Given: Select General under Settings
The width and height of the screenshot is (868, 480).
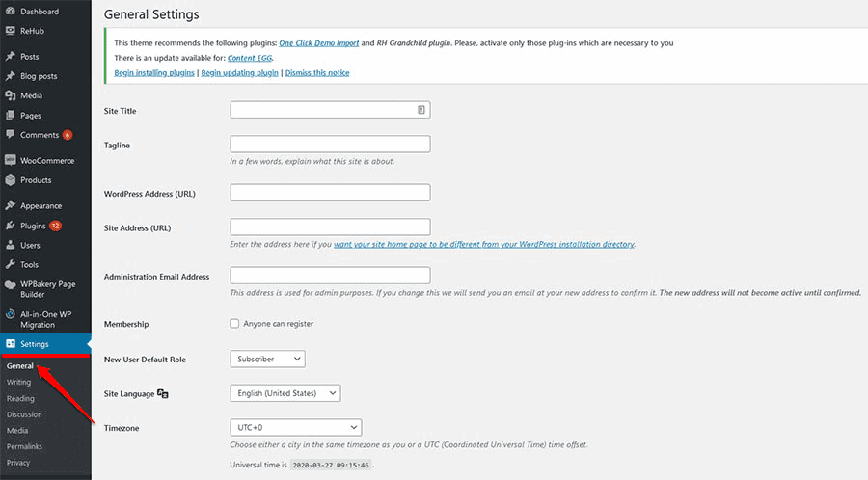Looking at the screenshot, I should [x=20, y=366].
